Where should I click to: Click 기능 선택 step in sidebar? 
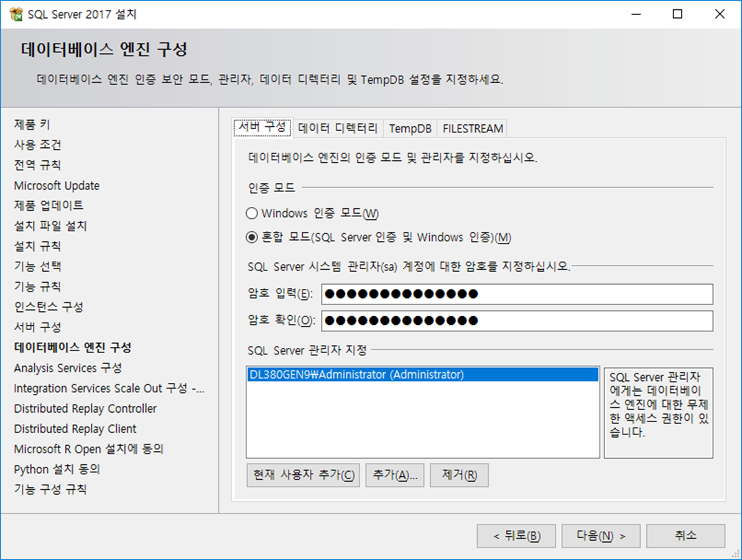(x=37, y=266)
